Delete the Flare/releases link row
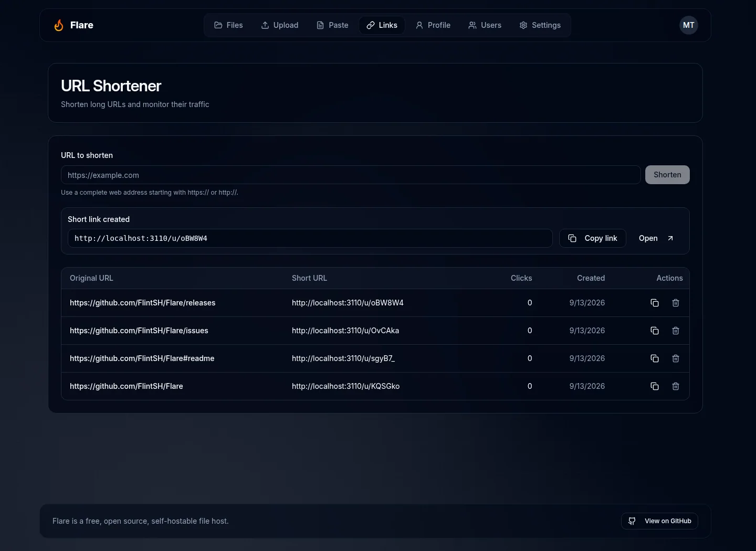Image resolution: width=756 pixels, height=551 pixels. (x=676, y=303)
